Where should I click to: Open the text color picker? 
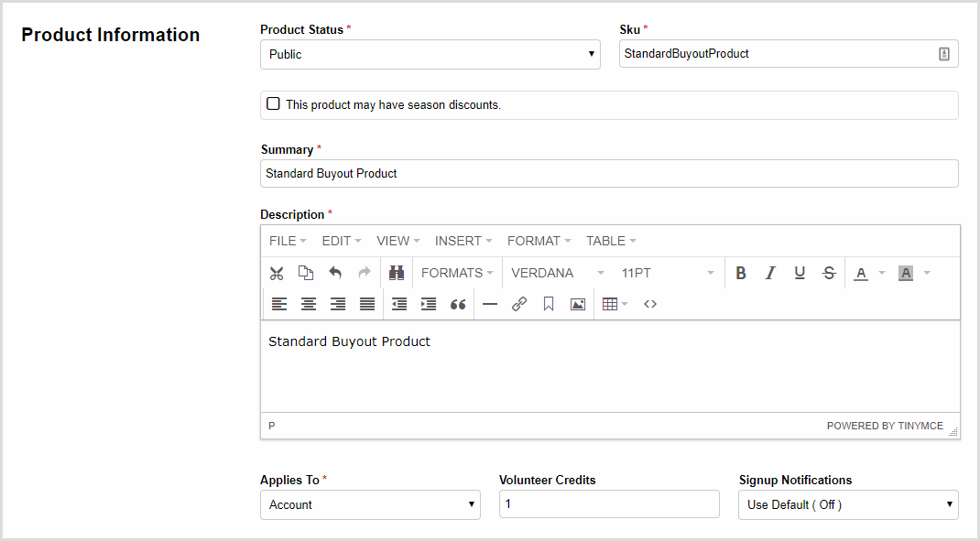pos(861,273)
